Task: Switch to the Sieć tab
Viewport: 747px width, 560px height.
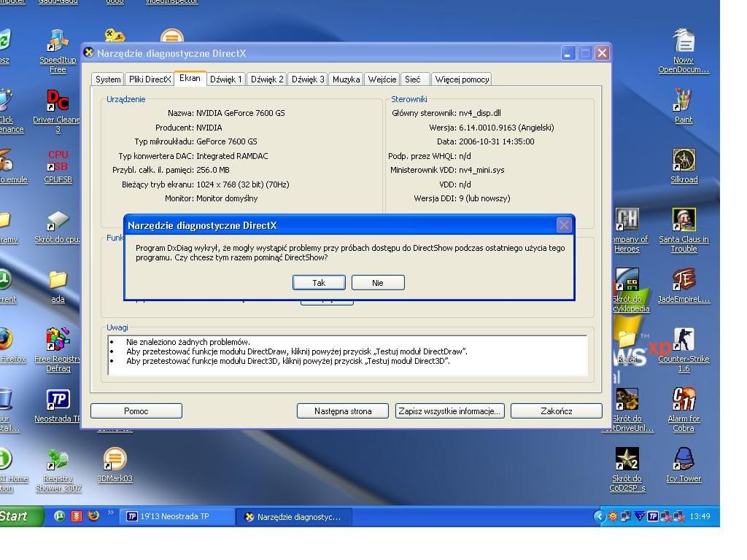Action: (x=412, y=79)
